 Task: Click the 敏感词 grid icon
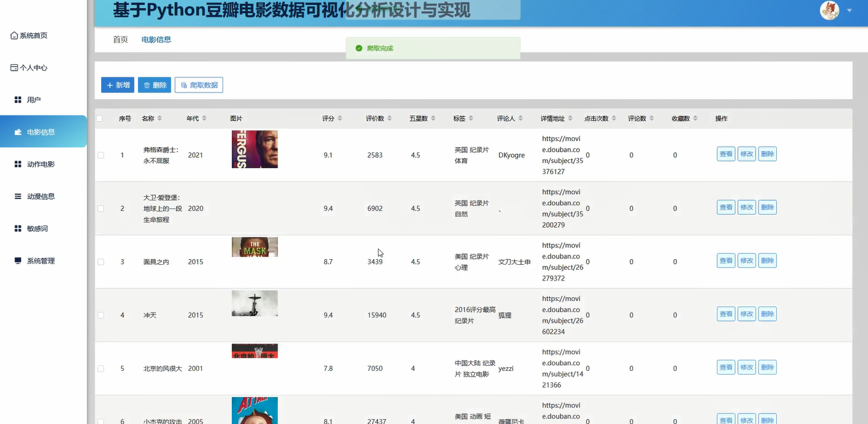(x=18, y=229)
